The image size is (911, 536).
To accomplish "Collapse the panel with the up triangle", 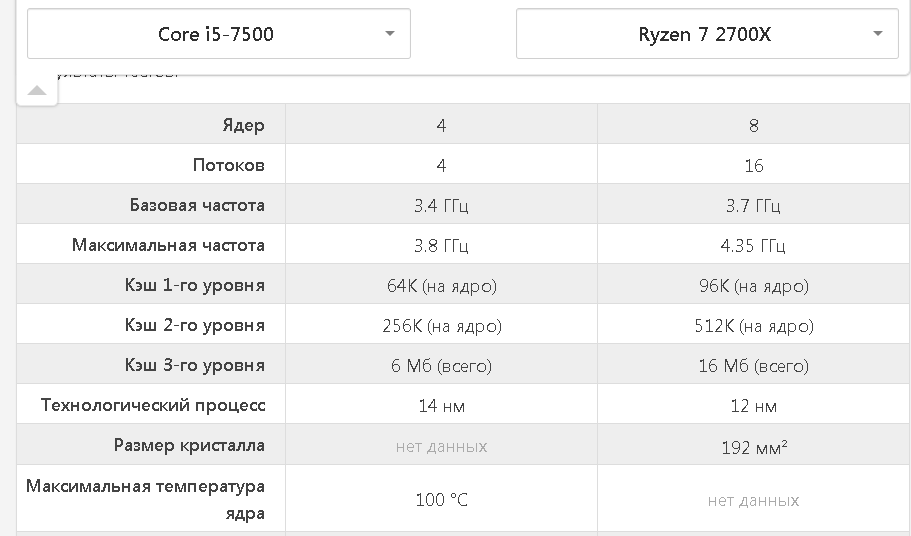I will 37,91.
